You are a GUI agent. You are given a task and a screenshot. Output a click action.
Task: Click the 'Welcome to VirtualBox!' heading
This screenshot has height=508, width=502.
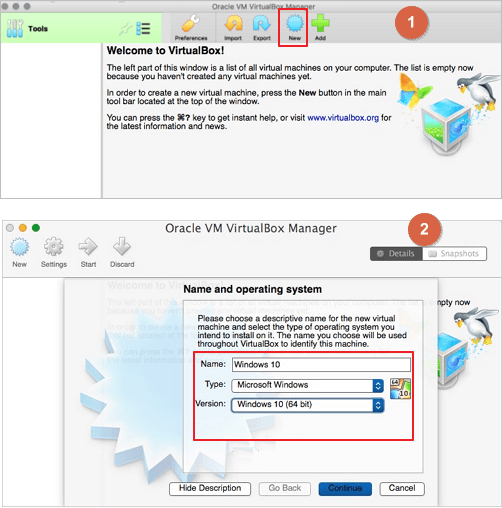click(x=165, y=51)
